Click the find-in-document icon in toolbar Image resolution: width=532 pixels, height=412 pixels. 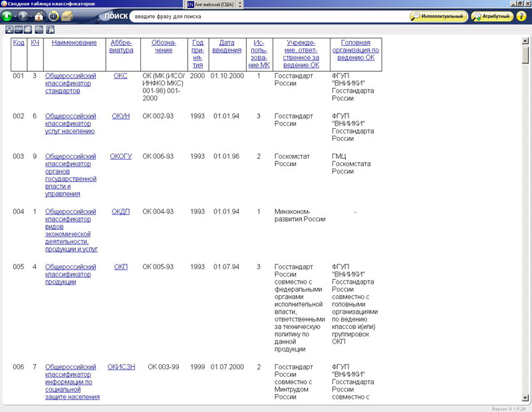pos(50,29)
